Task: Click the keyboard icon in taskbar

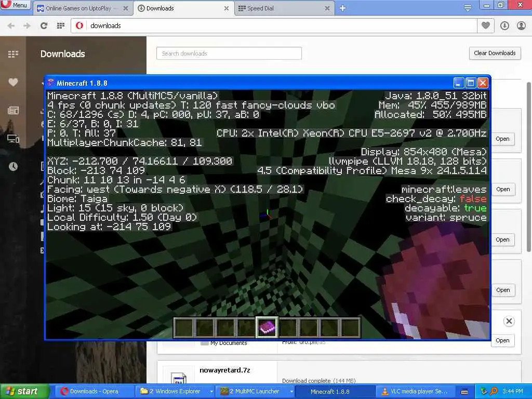Action: click(465, 392)
